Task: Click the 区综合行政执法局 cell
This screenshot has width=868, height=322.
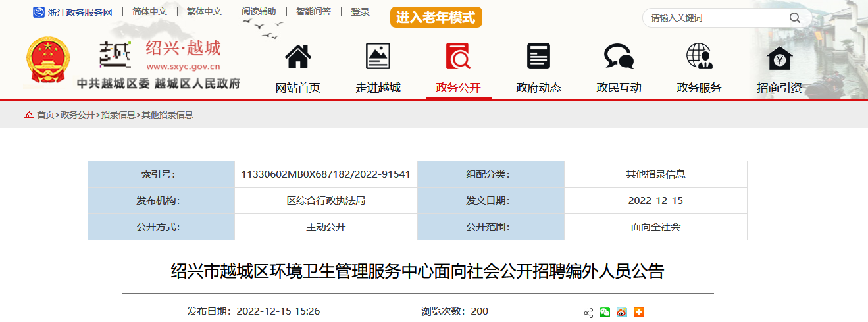Action: (x=326, y=201)
